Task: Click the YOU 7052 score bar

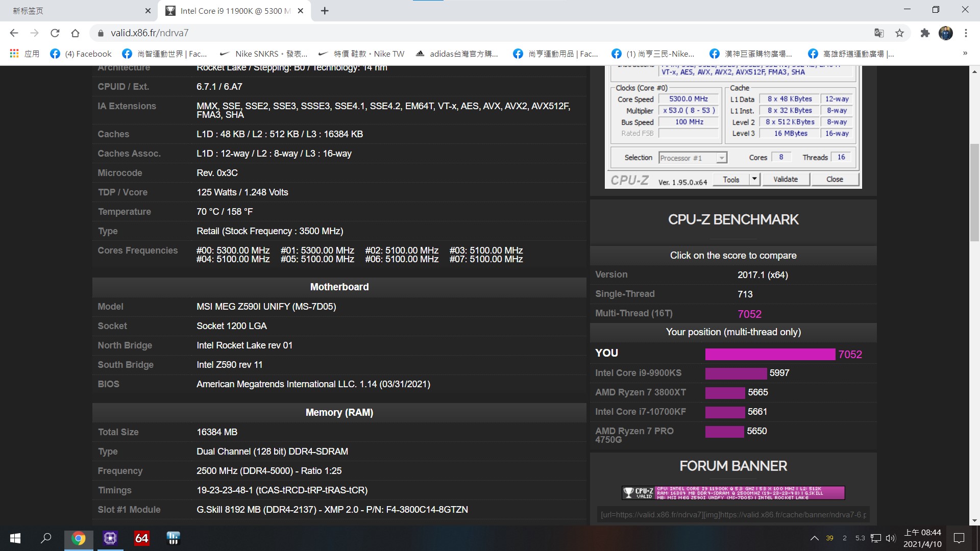Action: click(770, 354)
